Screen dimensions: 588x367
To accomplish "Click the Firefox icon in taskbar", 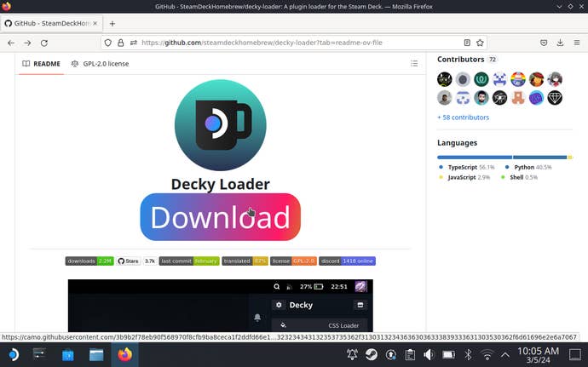I will click(125, 354).
